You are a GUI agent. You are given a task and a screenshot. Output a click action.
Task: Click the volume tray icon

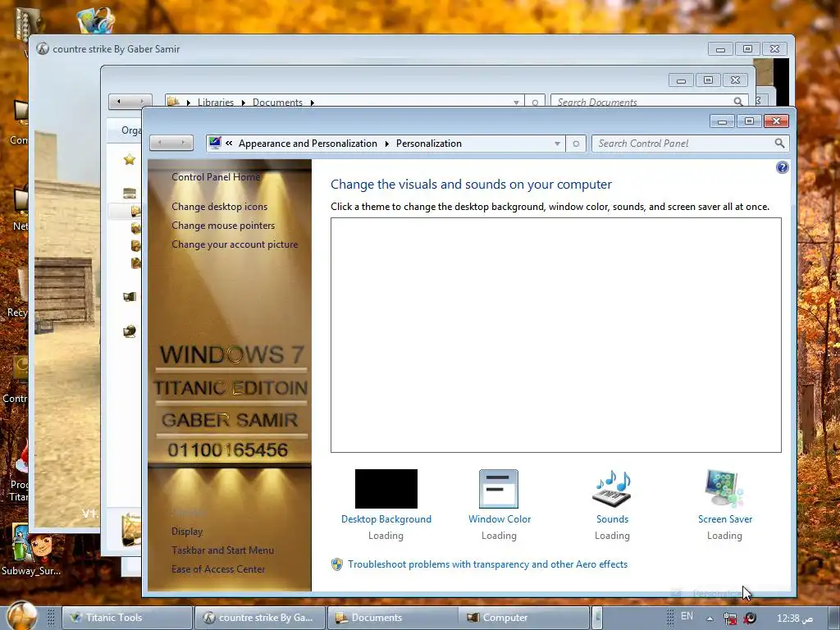pyautogui.click(x=750, y=619)
